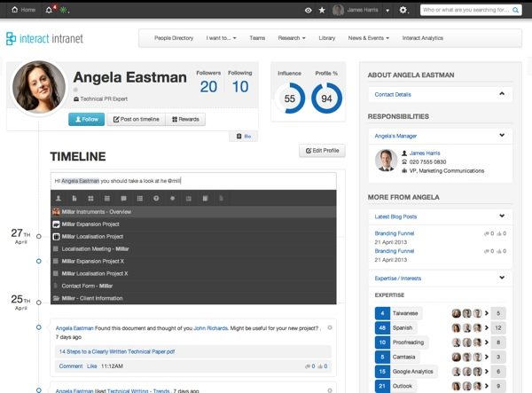Go to Home via house icon

pyautogui.click(x=14, y=10)
